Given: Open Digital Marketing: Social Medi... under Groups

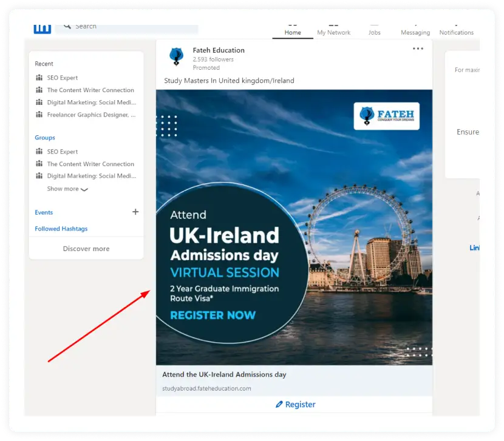Looking at the screenshot, I should coord(92,176).
